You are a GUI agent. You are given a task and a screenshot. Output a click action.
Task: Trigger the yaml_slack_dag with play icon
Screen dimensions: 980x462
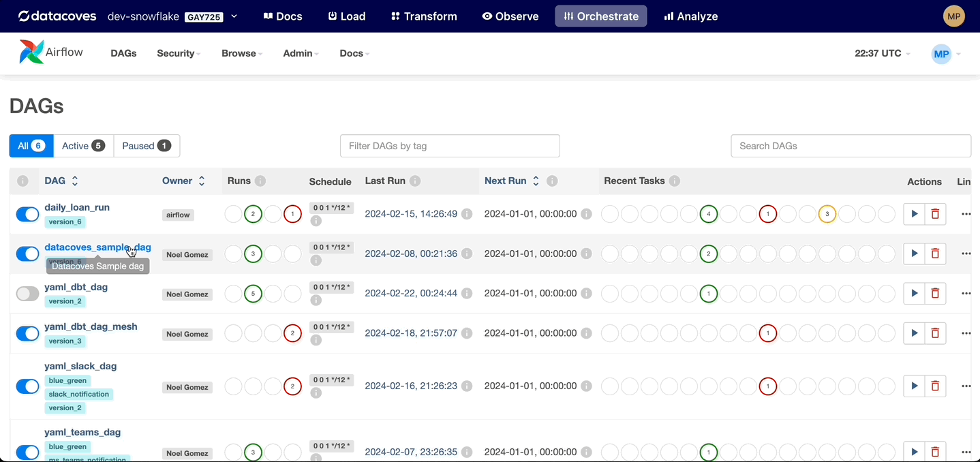pos(914,386)
